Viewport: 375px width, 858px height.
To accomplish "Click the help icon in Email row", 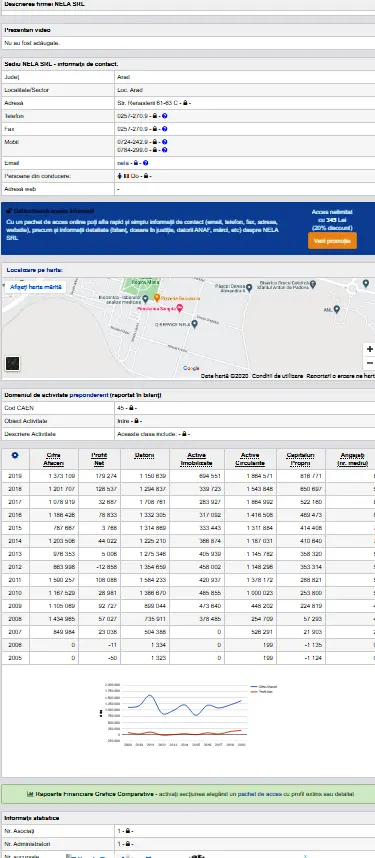I will [x=146, y=163].
